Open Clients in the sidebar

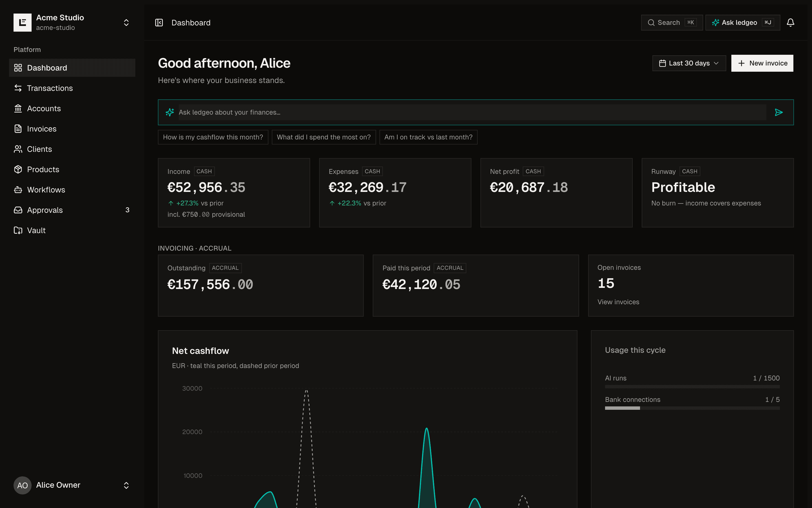click(x=72, y=149)
